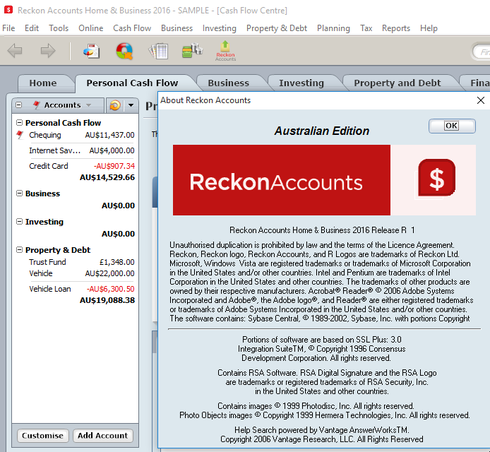Open the Property & Debt menu
490x452 pixels.
(277, 28)
